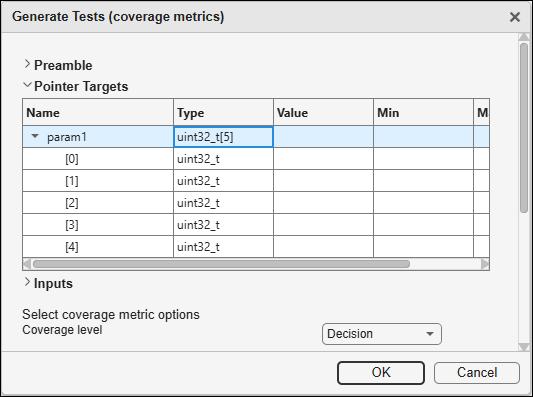Viewport: 533px width, 397px height.
Task: Open the Coverage level dropdown
Action: (x=382, y=334)
